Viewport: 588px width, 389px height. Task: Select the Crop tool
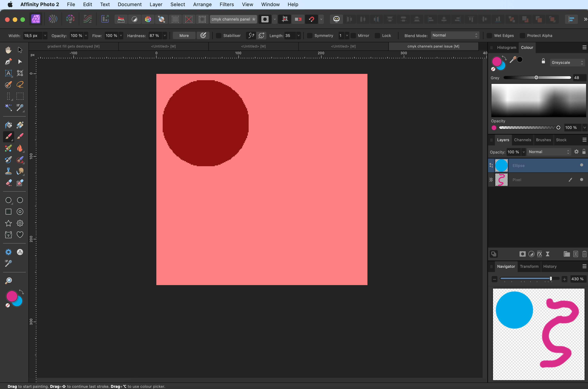(x=20, y=73)
